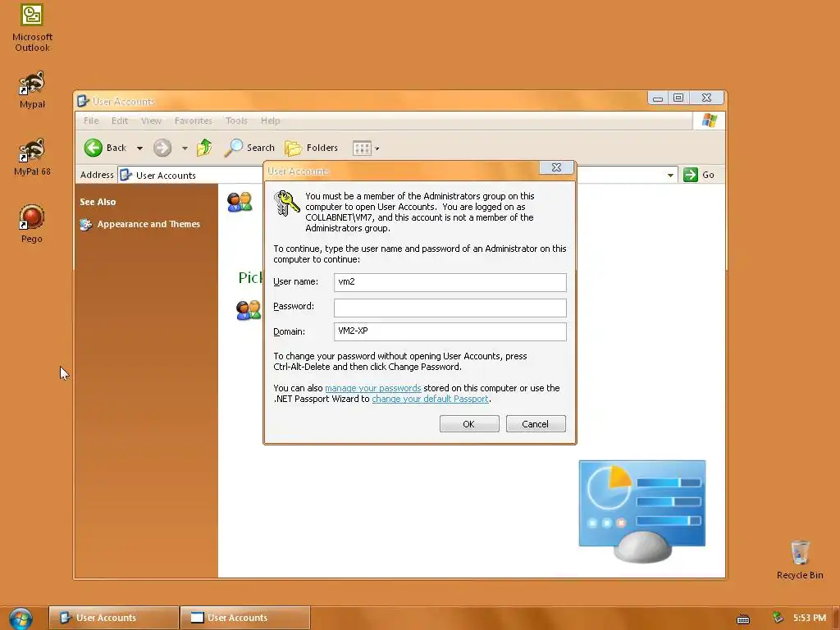Screen dimensions: 840x630
Task: Open Microsoft Outlook desktop icon
Action: tap(32, 28)
